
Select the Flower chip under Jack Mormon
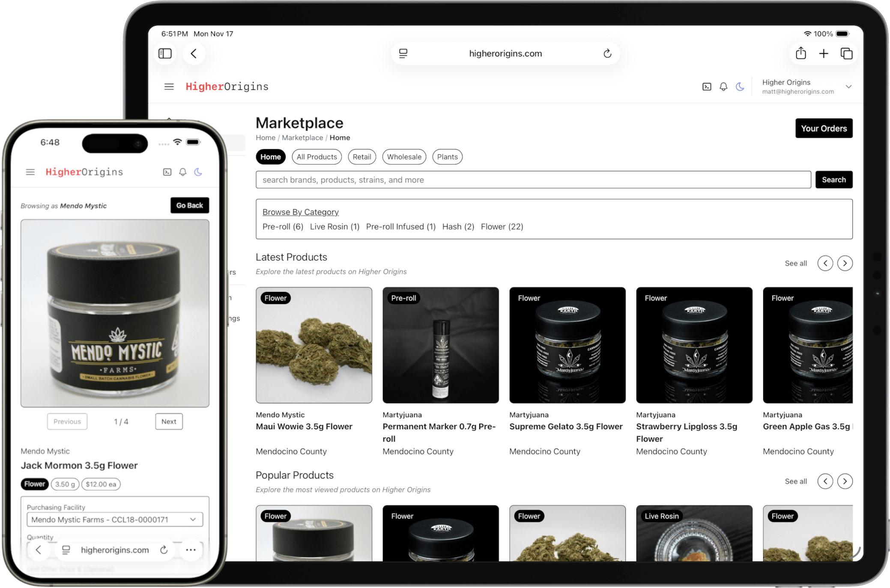point(34,484)
